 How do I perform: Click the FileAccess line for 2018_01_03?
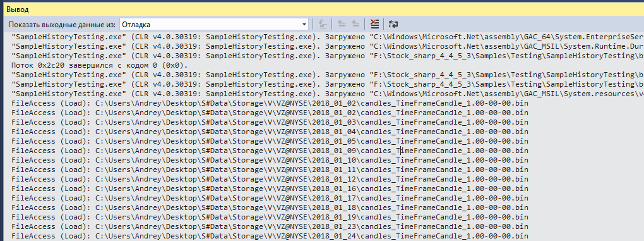(270, 122)
